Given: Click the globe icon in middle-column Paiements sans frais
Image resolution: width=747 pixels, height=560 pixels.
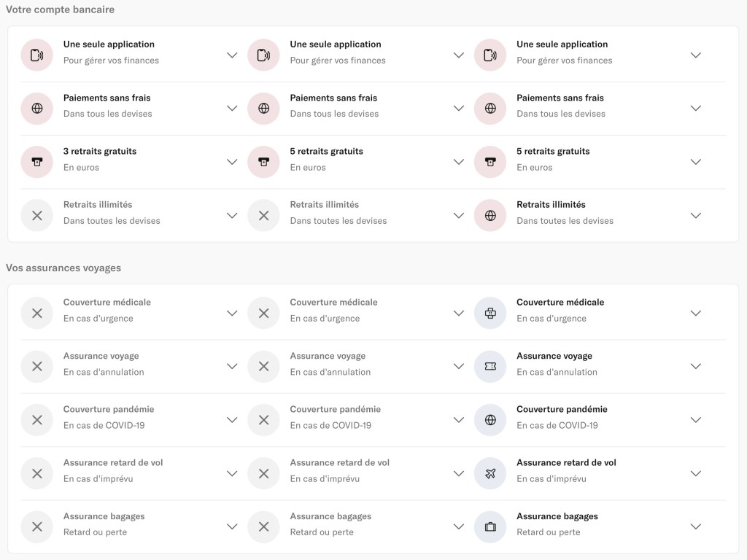Looking at the screenshot, I should coord(264,108).
